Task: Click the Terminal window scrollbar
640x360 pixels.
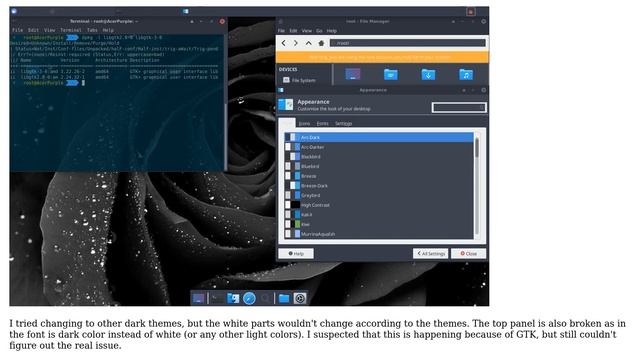Action: [226, 103]
